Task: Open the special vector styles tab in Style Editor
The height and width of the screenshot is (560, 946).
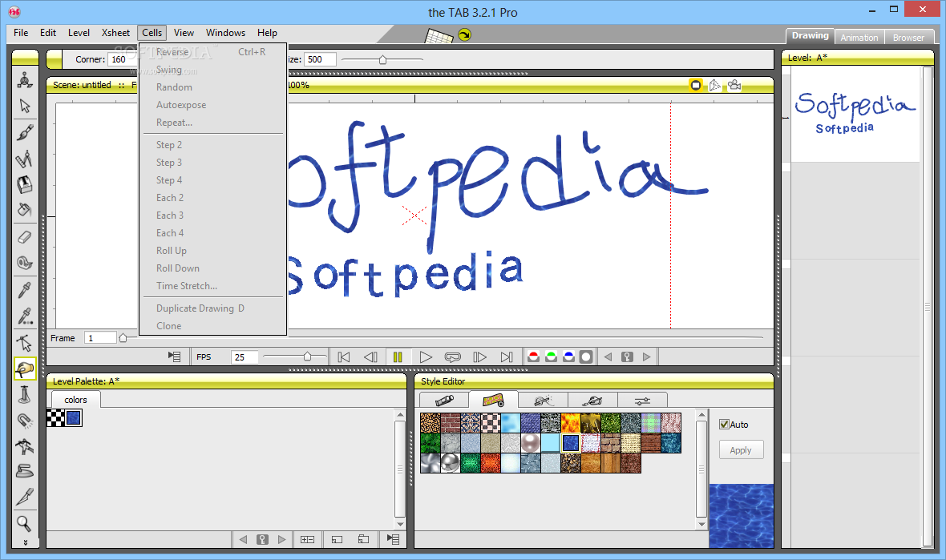Action: [x=543, y=400]
